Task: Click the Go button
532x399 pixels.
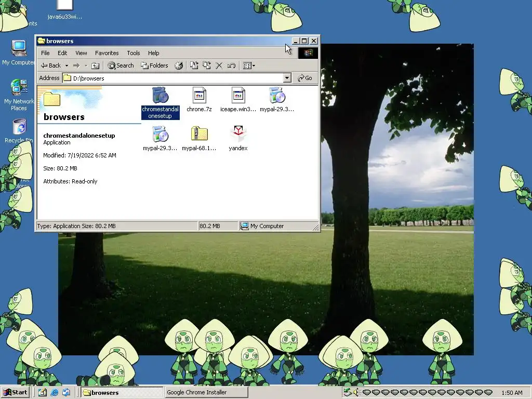Action: pos(304,78)
